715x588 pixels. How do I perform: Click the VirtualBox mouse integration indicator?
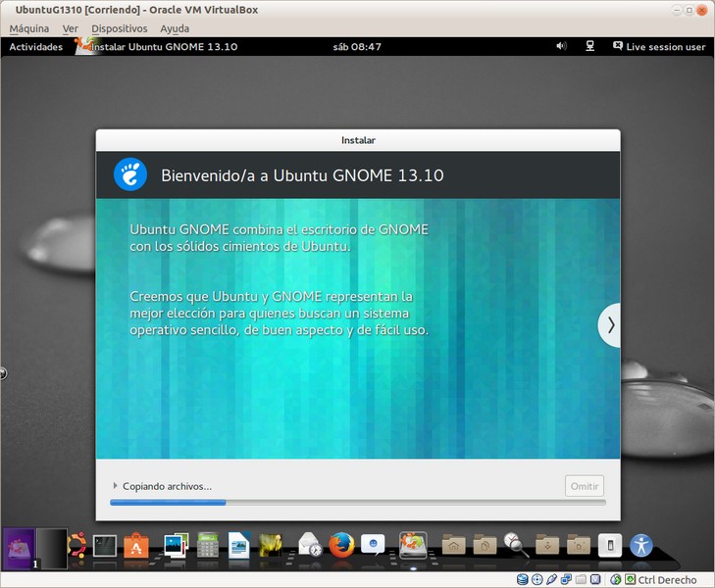tap(616, 579)
